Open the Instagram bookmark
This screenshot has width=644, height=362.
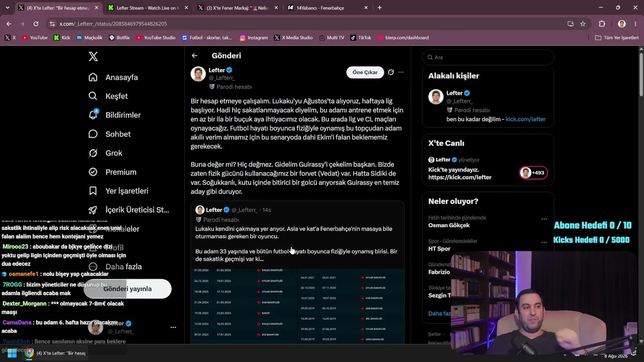tap(254, 38)
